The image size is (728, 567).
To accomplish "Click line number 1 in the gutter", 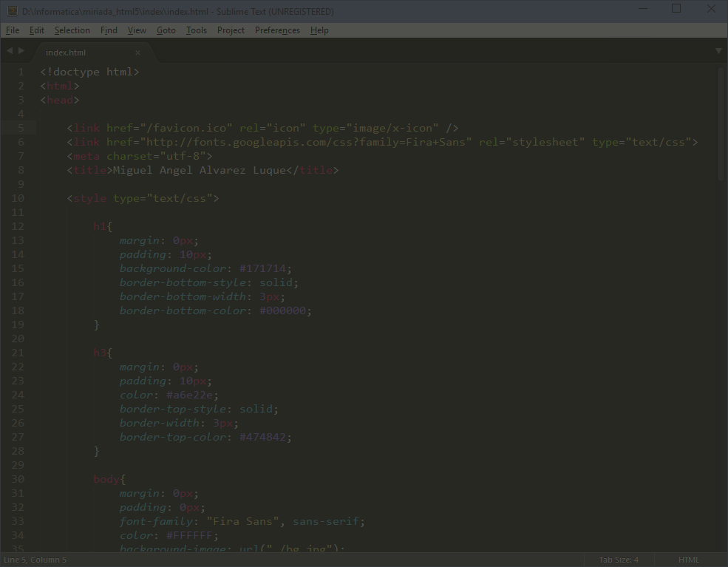I will tap(21, 72).
